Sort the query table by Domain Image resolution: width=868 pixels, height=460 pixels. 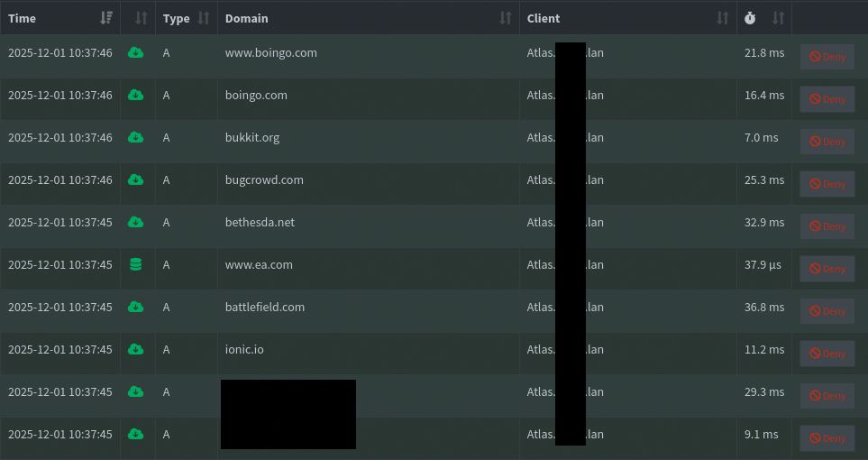click(505, 18)
